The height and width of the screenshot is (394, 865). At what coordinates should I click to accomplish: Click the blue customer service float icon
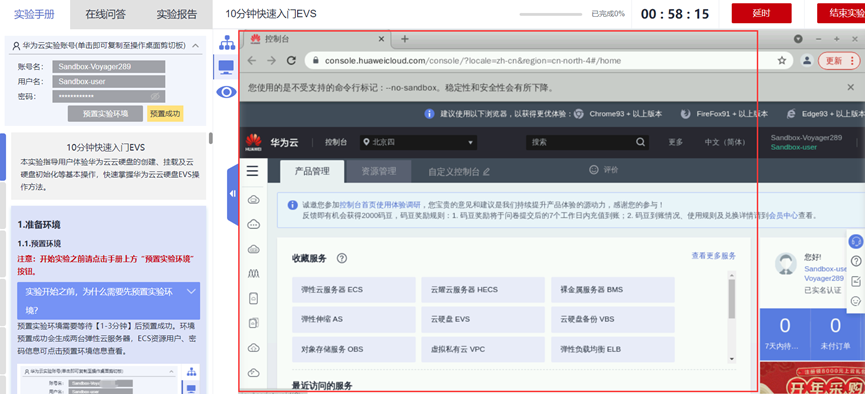coord(856,241)
